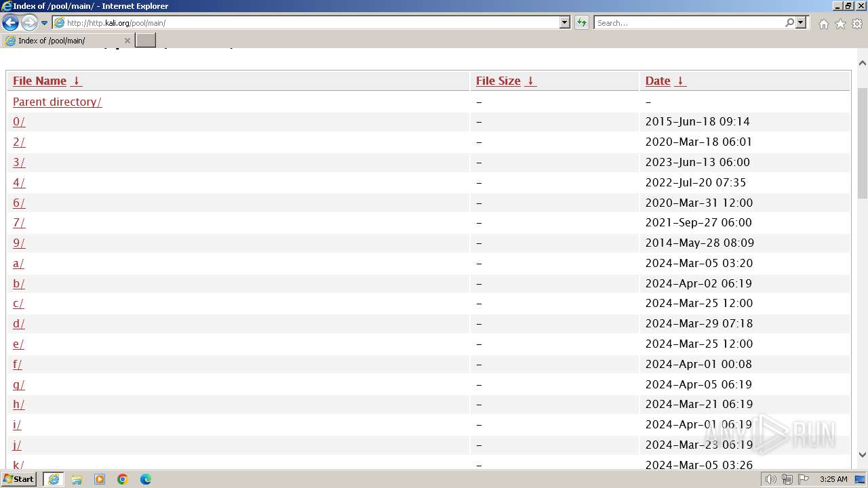Open the c/ directory link
This screenshot has height=488, width=868.
tap(18, 303)
